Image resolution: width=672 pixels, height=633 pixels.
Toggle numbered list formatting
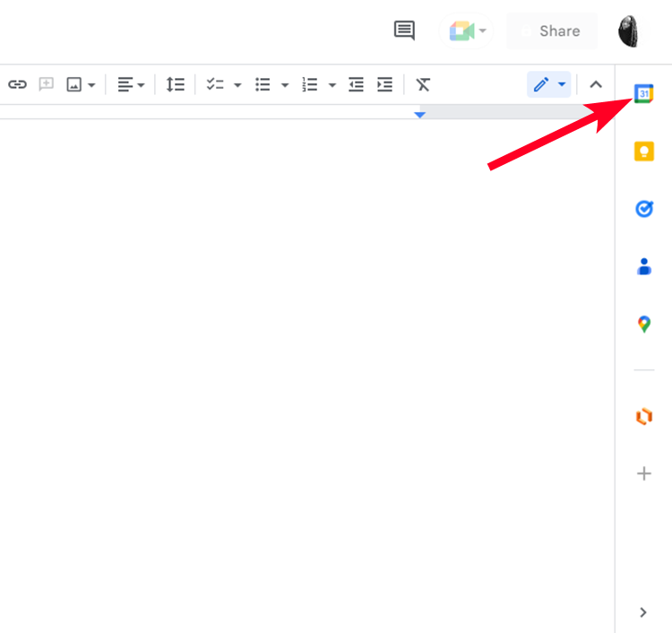pos(310,84)
